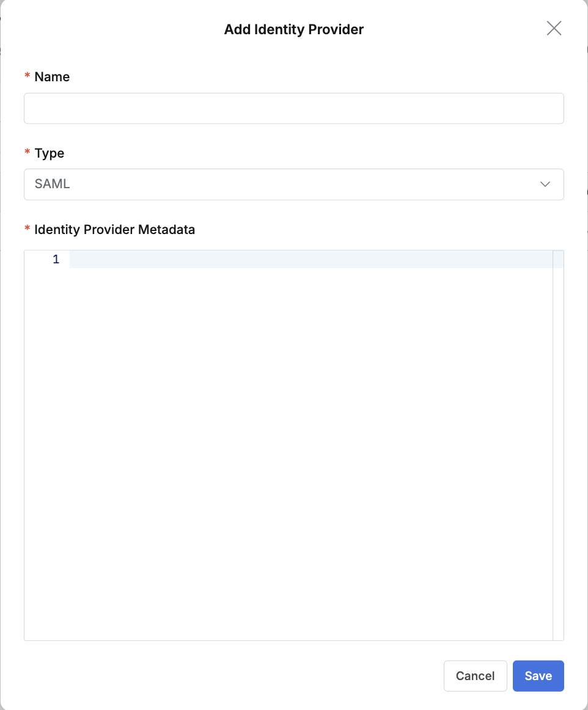Place cursor on highlighted first editor line
Viewport: 588px width, 710px height.
point(311,260)
